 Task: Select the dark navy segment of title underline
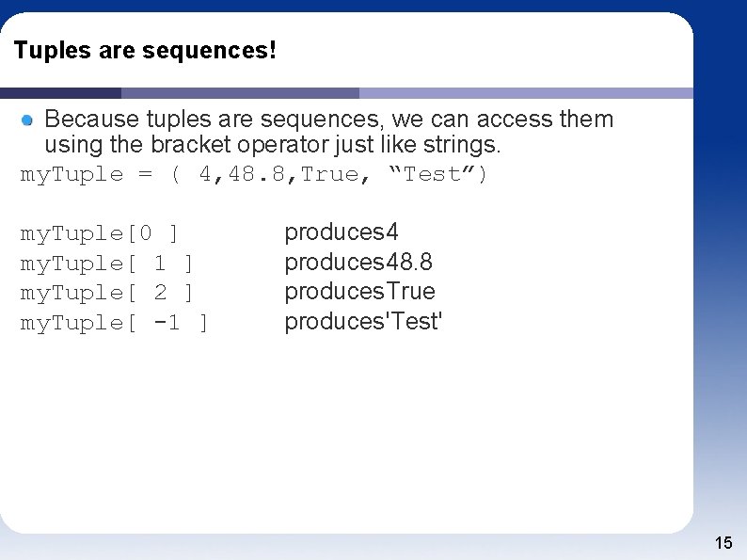(60, 93)
